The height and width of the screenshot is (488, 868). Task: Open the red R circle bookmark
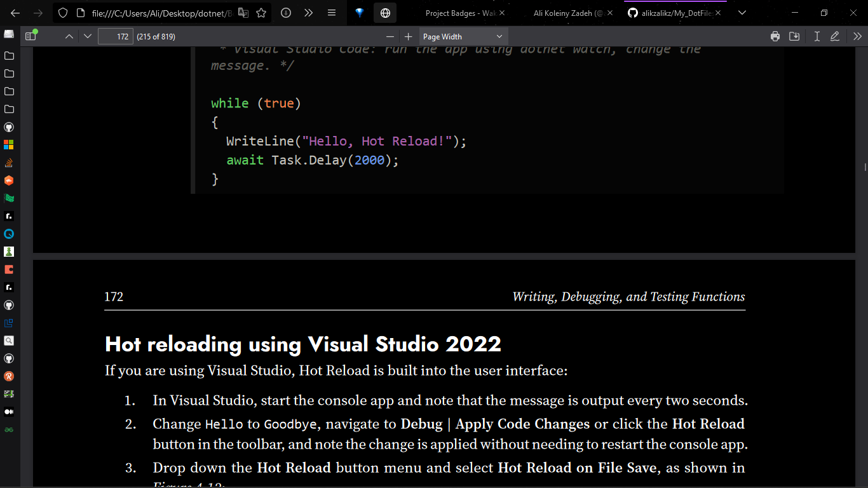pyautogui.click(x=9, y=376)
